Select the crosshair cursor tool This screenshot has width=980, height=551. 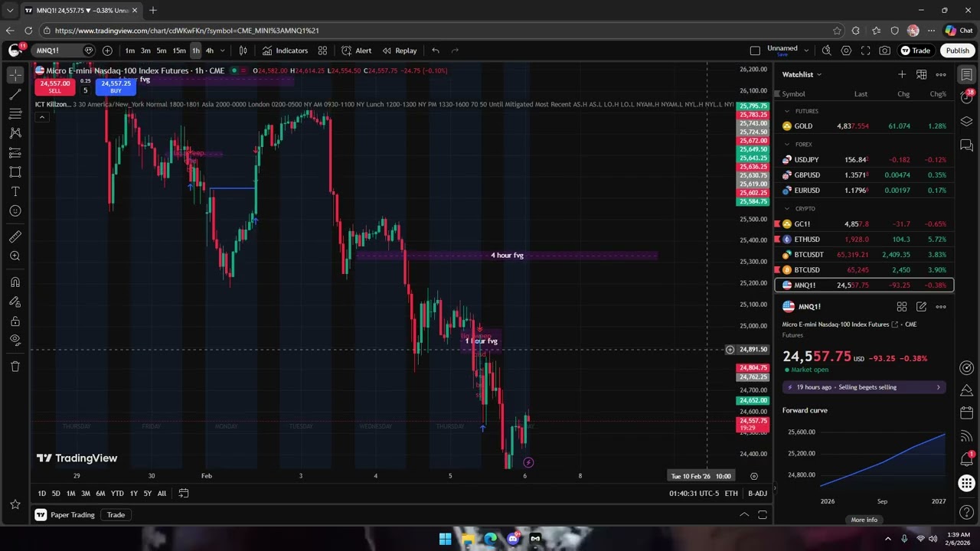15,75
